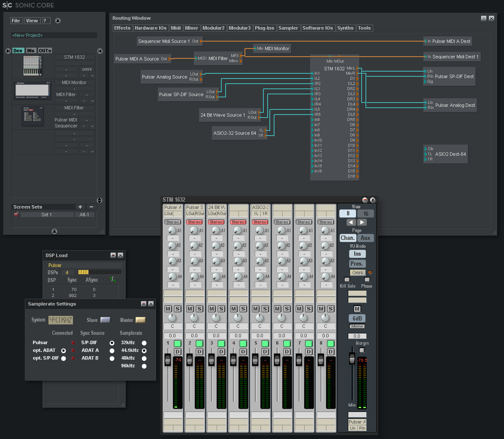The width and height of the screenshot is (504, 439).
Task: Set VU mode to Pres.
Action: coord(357,264)
